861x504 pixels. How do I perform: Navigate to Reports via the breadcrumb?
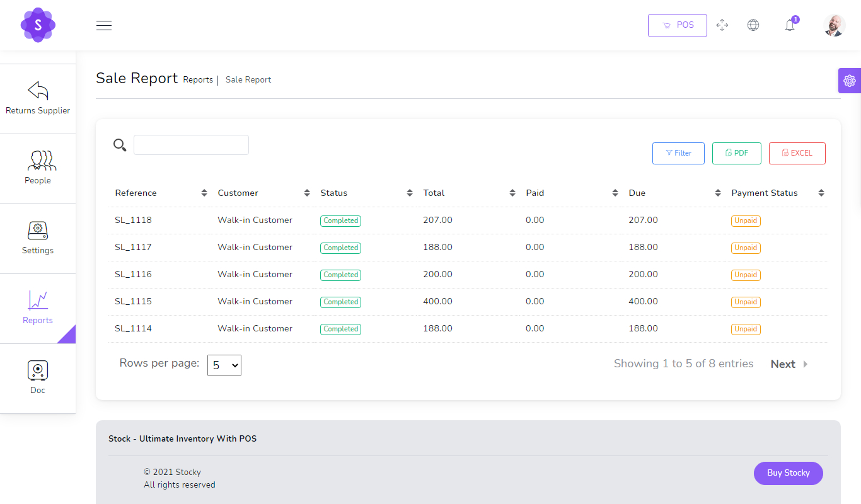tap(198, 79)
